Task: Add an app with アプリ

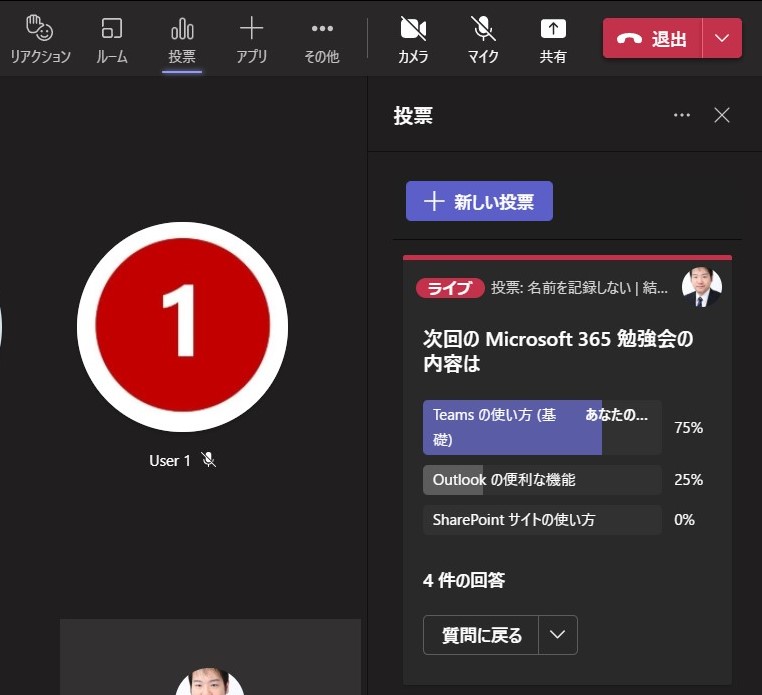Action: click(x=251, y=40)
